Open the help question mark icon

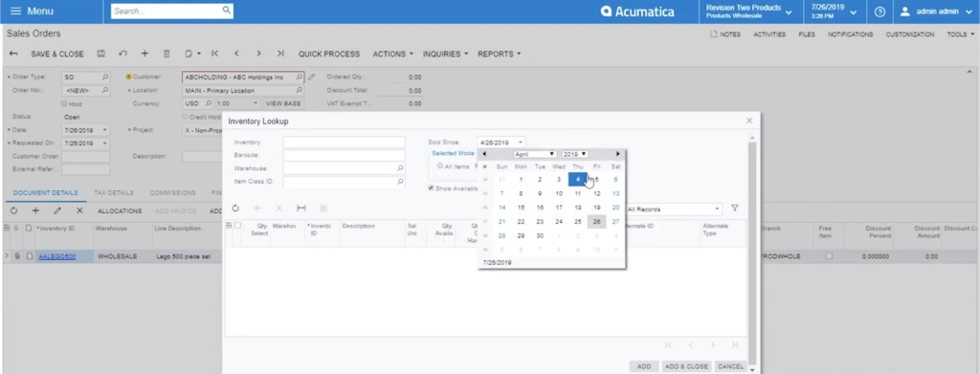point(880,11)
